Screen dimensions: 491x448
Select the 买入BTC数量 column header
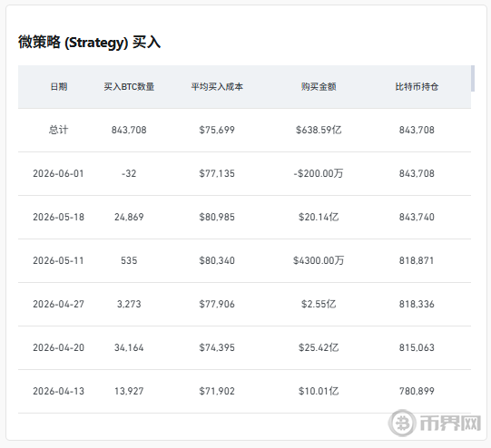[129, 87]
